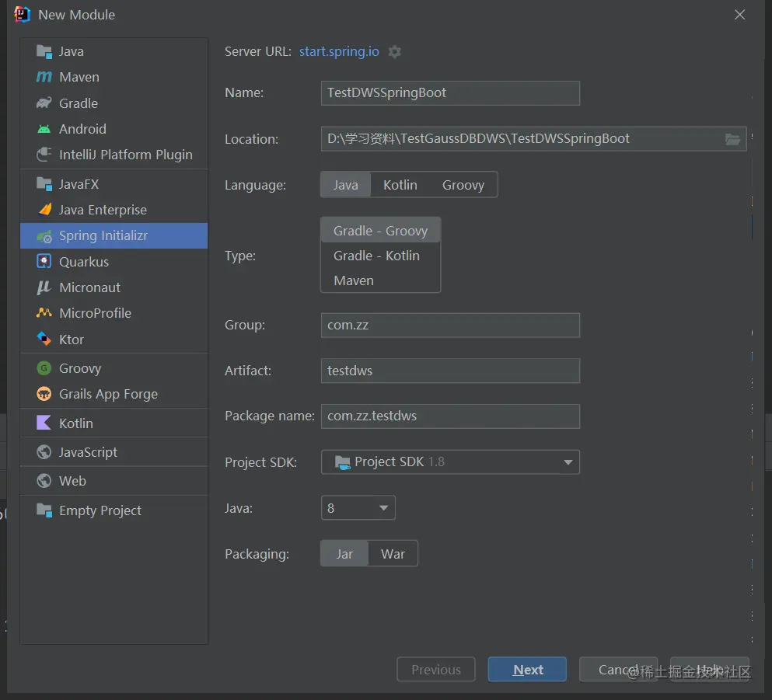Open the Empty Project generator
Image resolution: width=772 pixels, height=700 pixels.
pos(98,510)
